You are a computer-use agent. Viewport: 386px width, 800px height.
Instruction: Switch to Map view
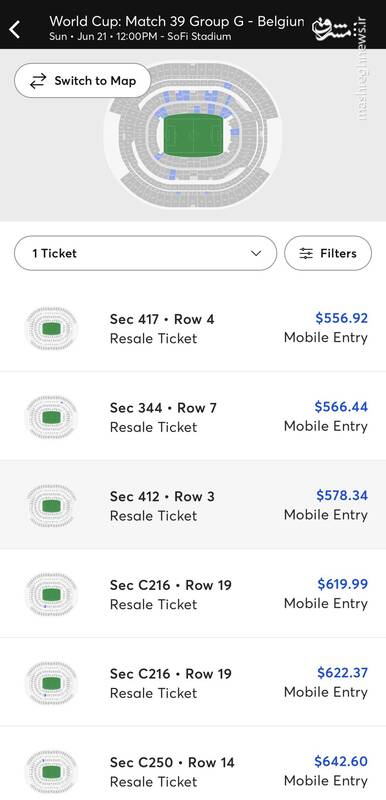pos(83,81)
